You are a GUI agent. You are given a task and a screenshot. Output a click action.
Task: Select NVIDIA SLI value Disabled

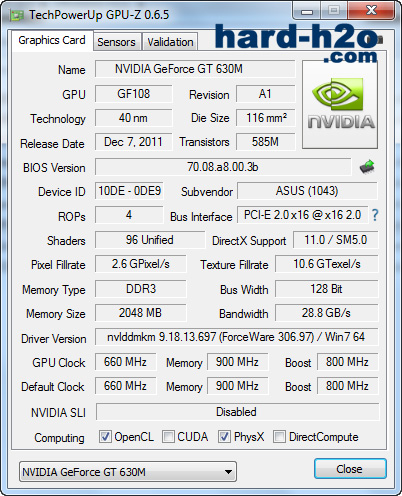pos(238,412)
